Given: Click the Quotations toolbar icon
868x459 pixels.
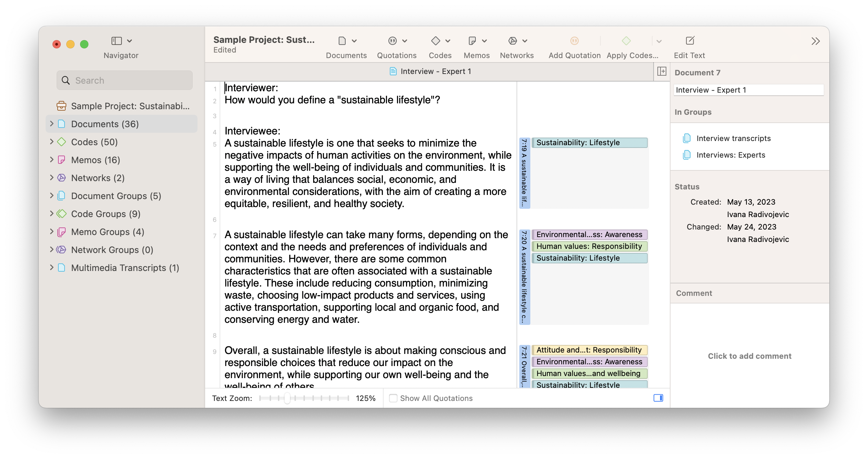Looking at the screenshot, I should (393, 41).
